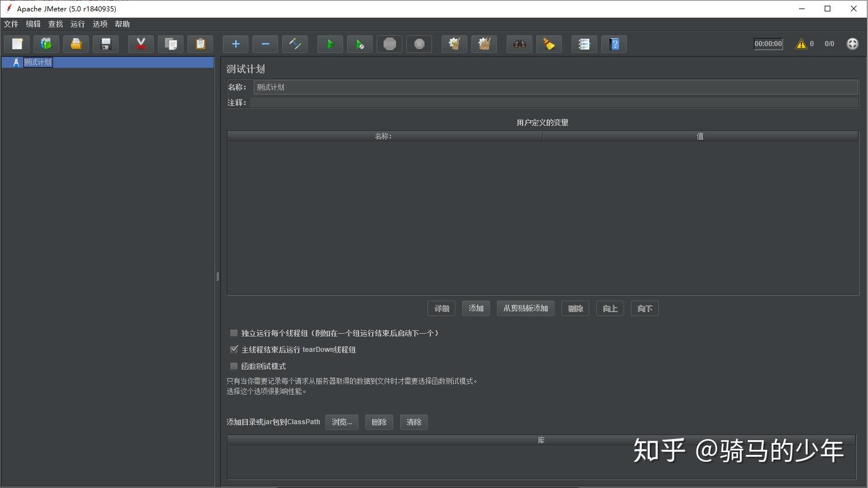Viewport: 868px width, 488px height.
Task: Open the 选项 menu
Action: [x=99, y=24]
